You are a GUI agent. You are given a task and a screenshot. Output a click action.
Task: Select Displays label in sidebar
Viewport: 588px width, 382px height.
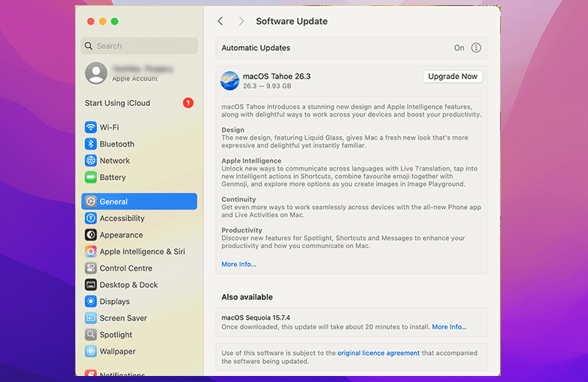click(x=114, y=302)
